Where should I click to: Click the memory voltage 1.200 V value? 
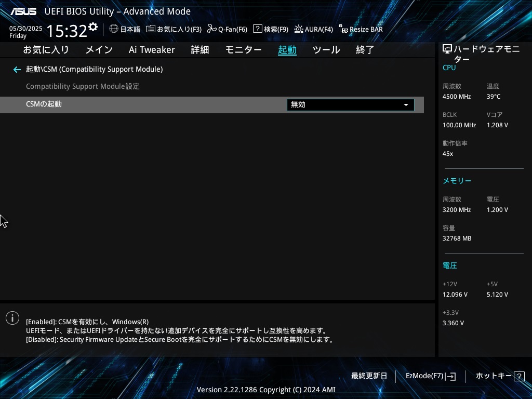point(497,210)
